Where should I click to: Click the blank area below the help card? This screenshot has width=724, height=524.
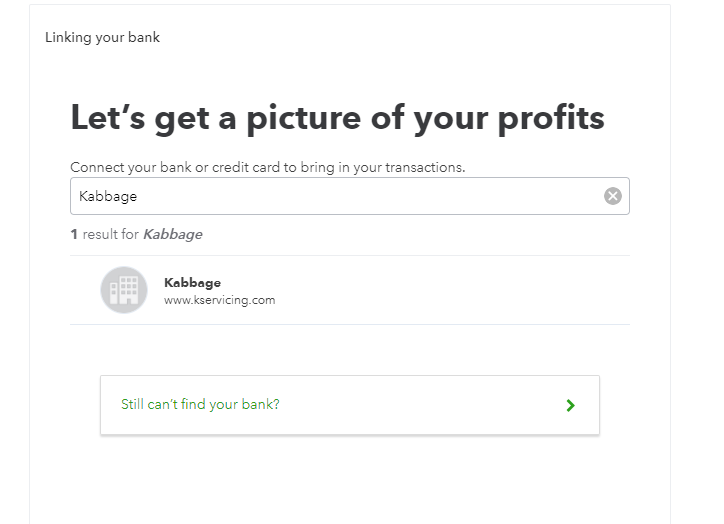350,480
